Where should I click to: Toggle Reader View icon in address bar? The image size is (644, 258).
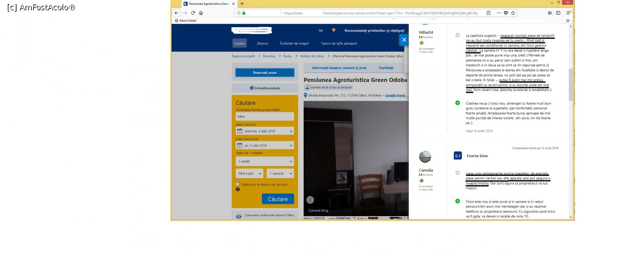click(488, 13)
